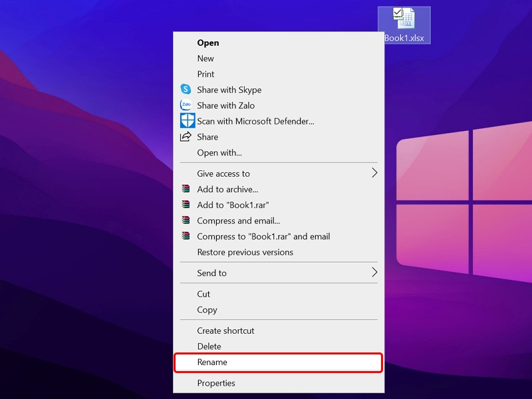This screenshot has width=532, height=399.
Task: Choose Delete from the context menu
Action: click(279, 346)
